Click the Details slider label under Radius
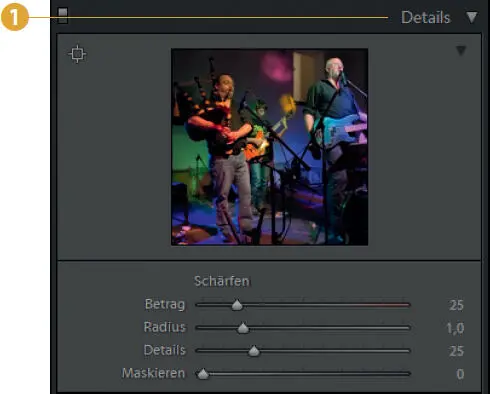The height and width of the screenshot is (394, 490). tap(165, 350)
